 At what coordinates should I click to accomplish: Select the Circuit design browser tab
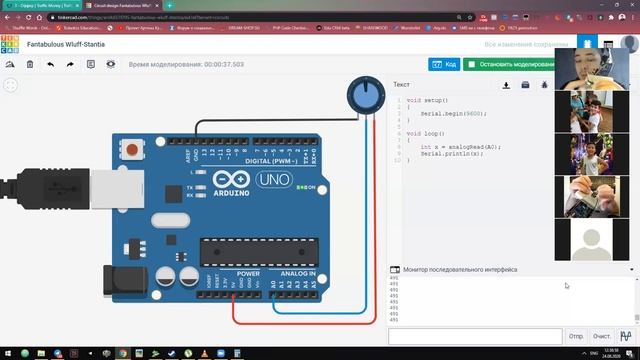(x=122, y=6)
